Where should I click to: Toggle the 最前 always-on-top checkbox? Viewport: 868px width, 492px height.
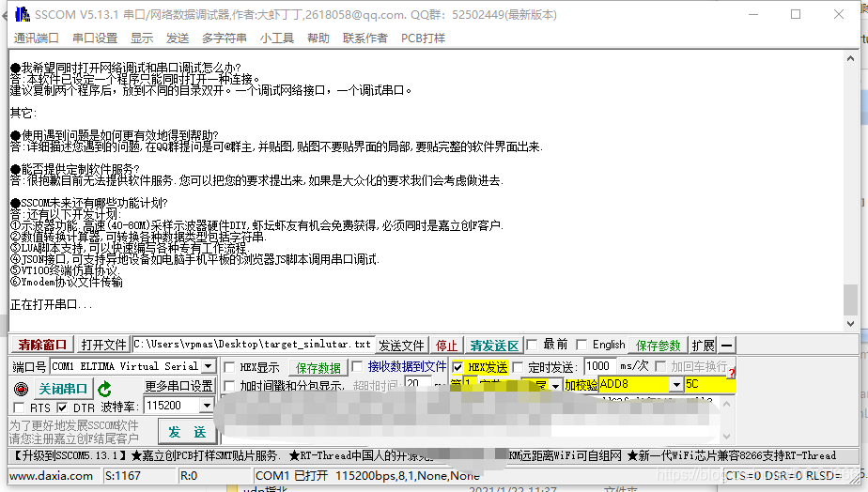pyautogui.click(x=532, y=345)
